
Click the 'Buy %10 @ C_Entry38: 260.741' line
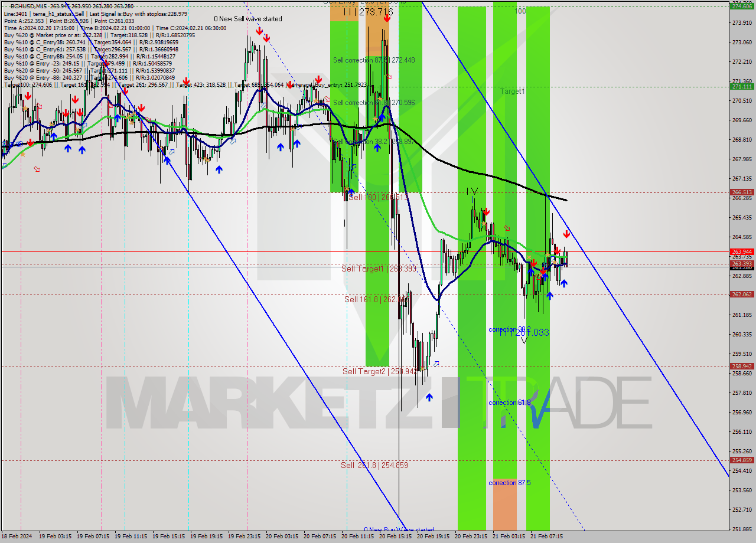91,42
